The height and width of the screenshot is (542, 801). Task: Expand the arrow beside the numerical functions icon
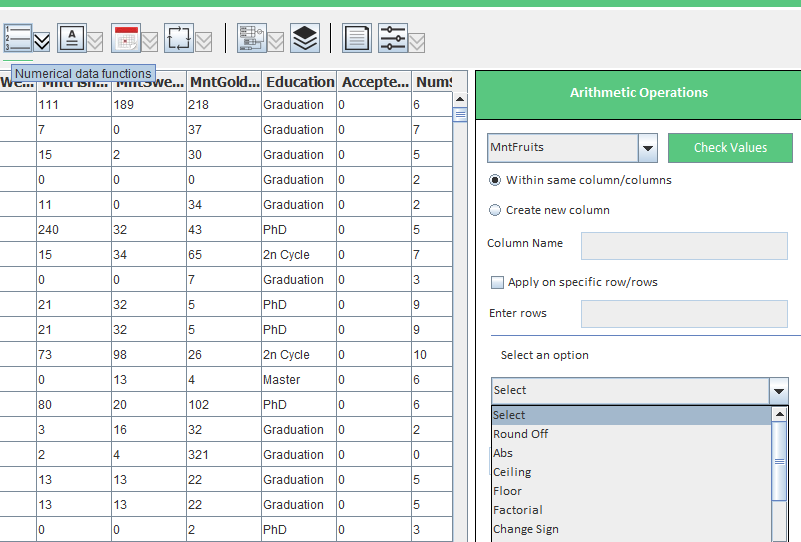tap(41, 42)
